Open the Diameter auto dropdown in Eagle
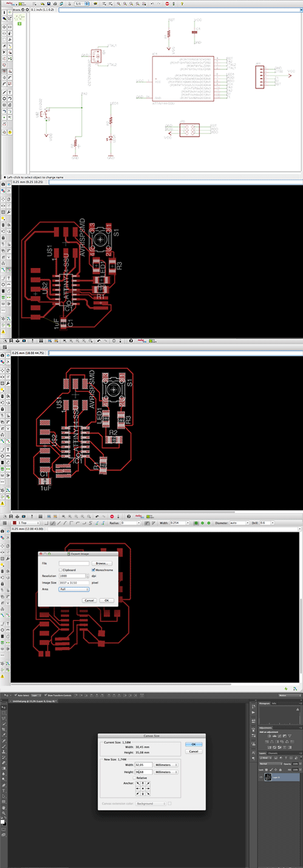The width and height of the screenshot is (303, 868). click(x=239, y=522)
